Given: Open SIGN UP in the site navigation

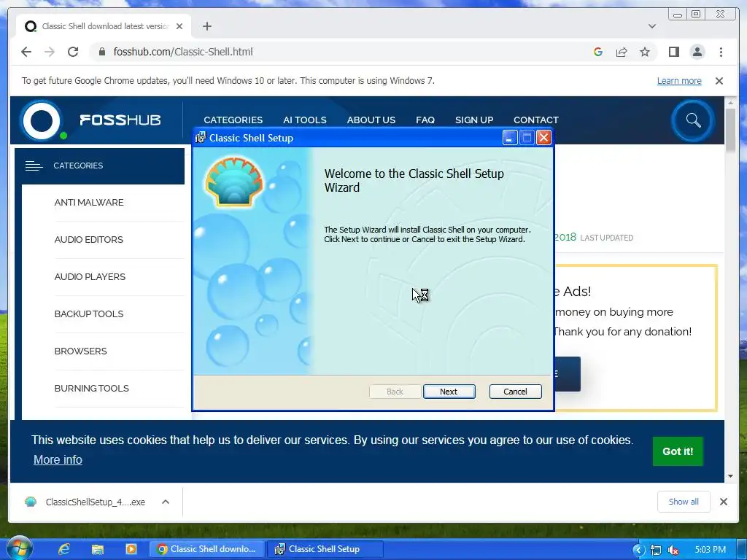Looking at the screenshot, I should click(474, 120).
